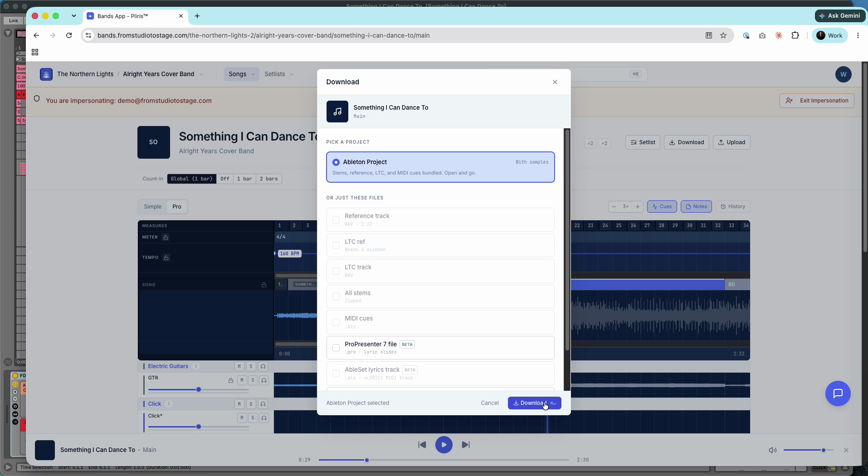Solo the Click group
Viewport: 868px width, 476px height.
[251, 404]
